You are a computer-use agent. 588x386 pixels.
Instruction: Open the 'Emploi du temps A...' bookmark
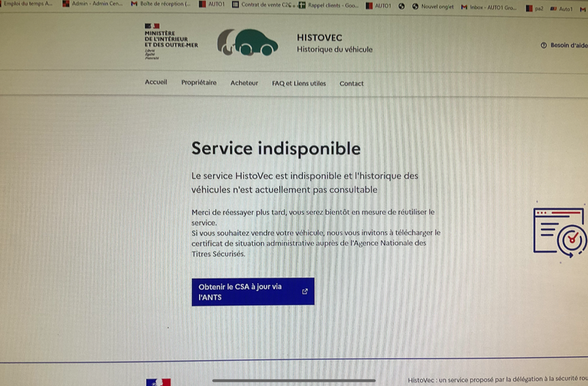tap(26, 4)
